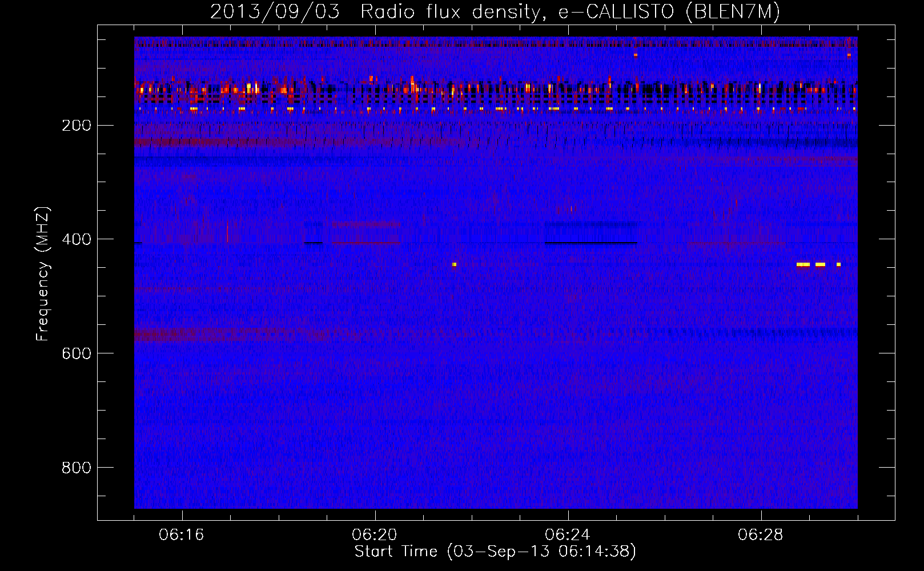Viewport: 924px width, 571px height.
Task: Click the 200 frequency tick label
Action: (x=77, y=126)
